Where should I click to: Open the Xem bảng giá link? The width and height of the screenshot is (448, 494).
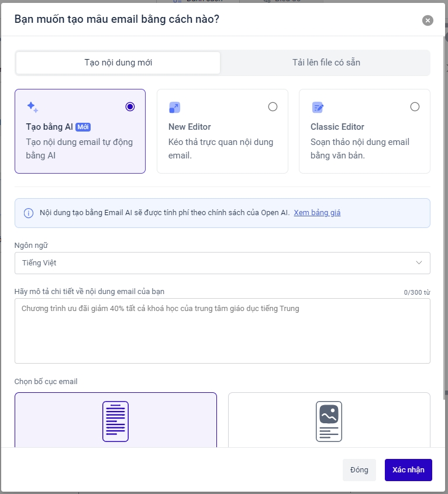pyautogui.click(x=317, y=213)
